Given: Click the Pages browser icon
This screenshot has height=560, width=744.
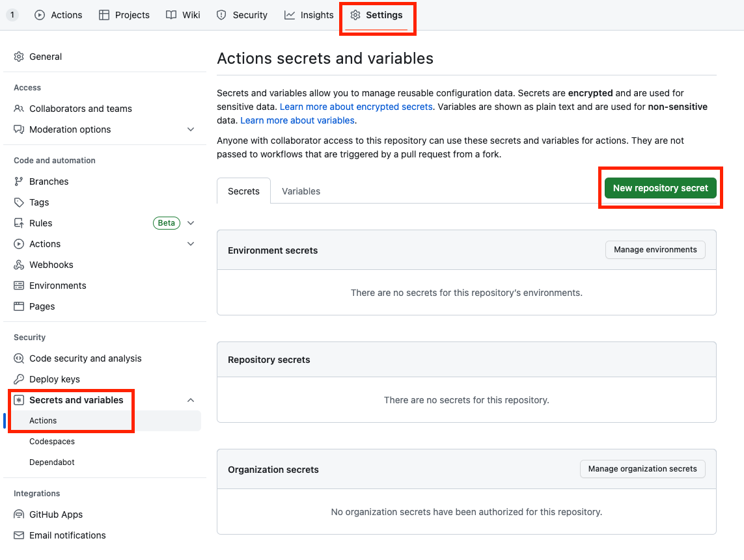Looking at the screenshot, I should [x=19, y=306].
